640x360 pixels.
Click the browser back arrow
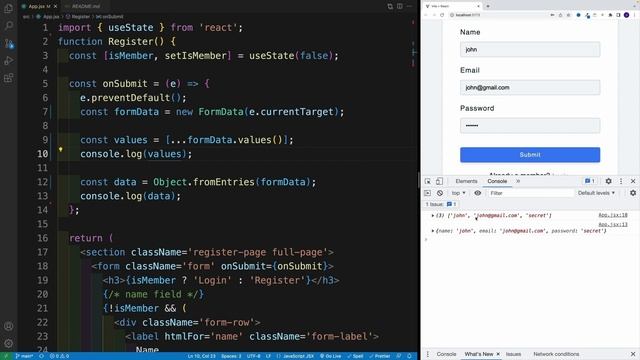coord(426,15)
